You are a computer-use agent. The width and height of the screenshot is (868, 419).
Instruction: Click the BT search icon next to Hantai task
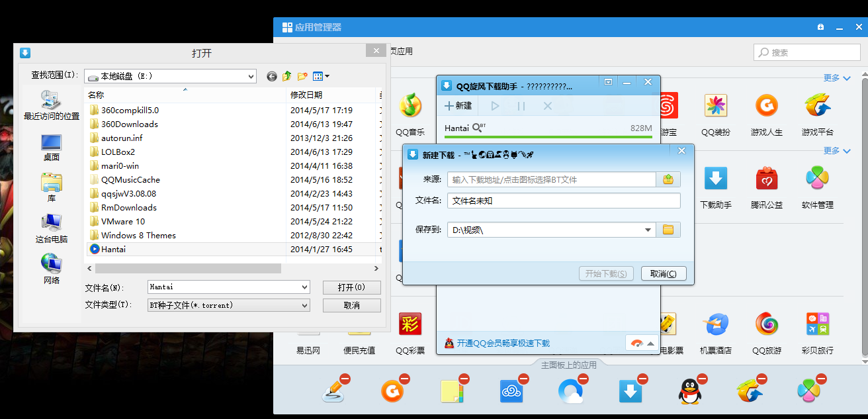(479, 127)
